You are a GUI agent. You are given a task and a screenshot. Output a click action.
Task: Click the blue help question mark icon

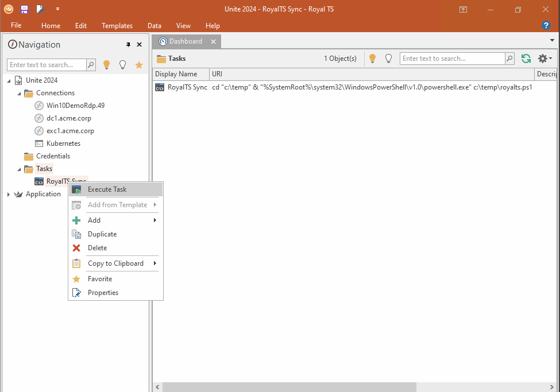click(x=546, y=25)
